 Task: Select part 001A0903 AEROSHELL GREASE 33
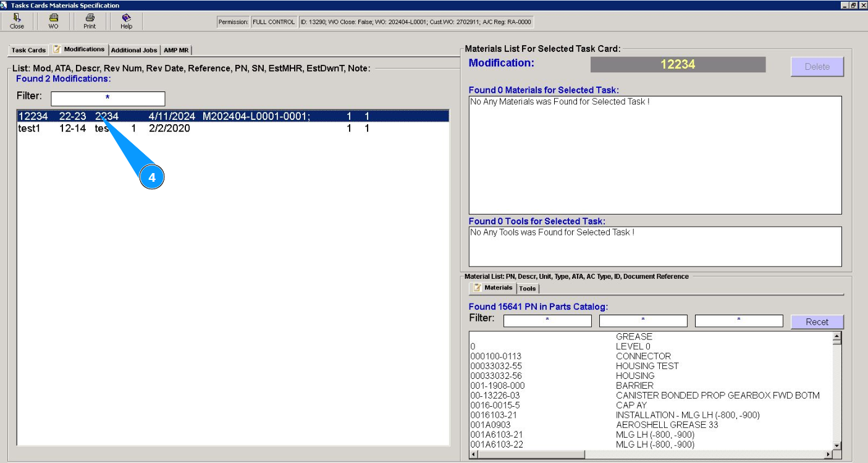(x=651, y=425)
